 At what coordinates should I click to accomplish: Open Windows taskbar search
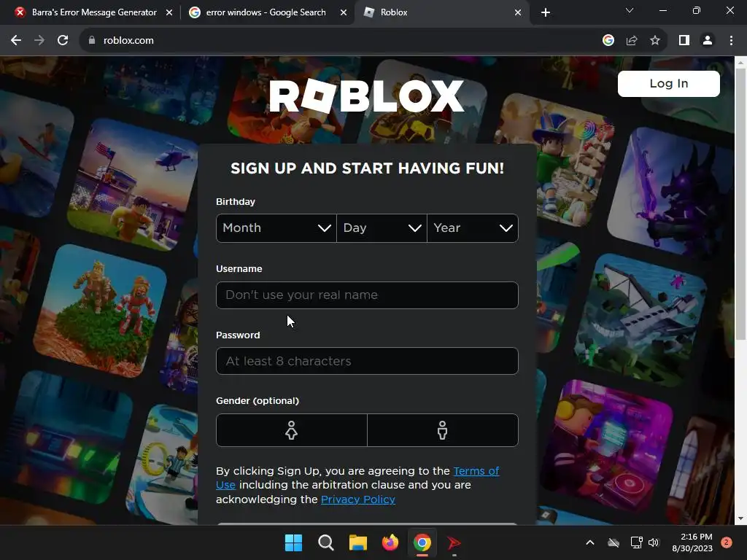[x=326, y=542]
